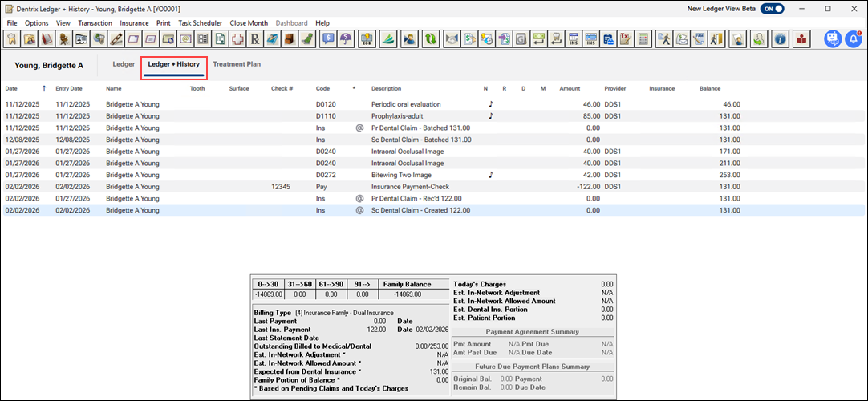This screenshot has width=868, height=401.
Task: Click the office chair toolbar icon
Action: tap(63, 38)
